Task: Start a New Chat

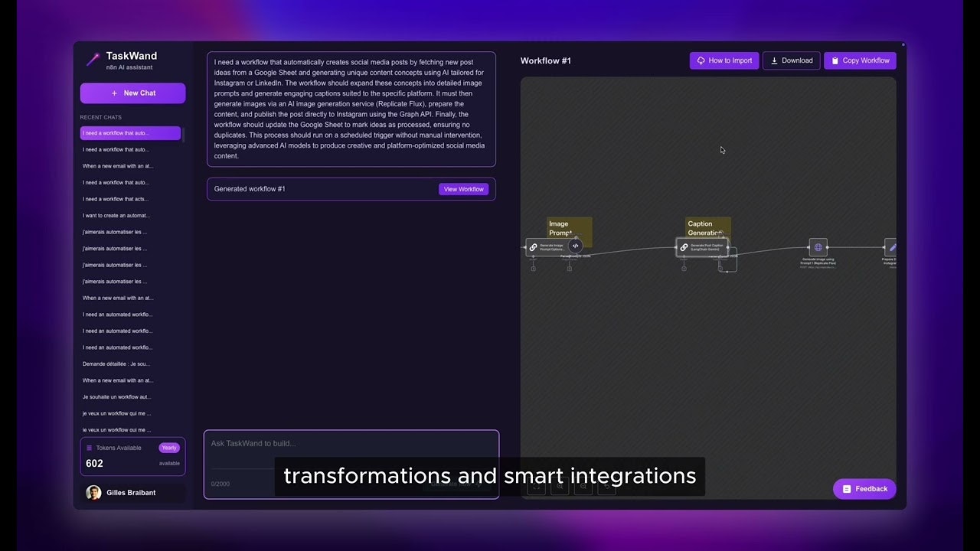Action: click(132, 93)
